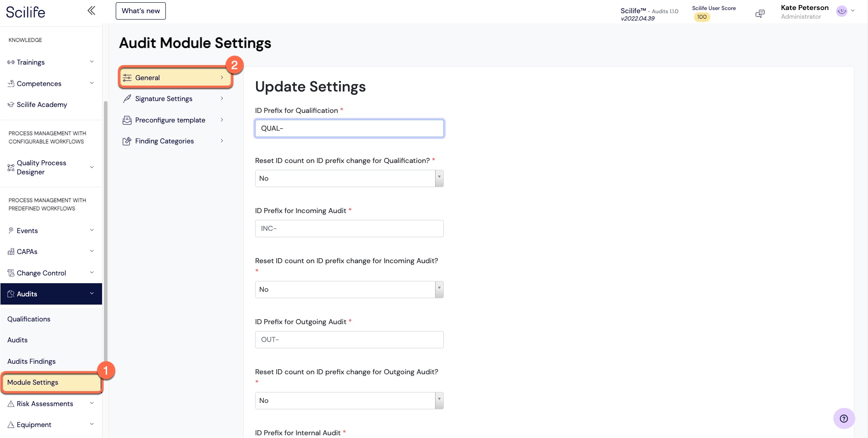Click the Scilife User Score 100 badge
This screenshot has width=868, height=438.
pyautogui.click(x=702, y=17)
